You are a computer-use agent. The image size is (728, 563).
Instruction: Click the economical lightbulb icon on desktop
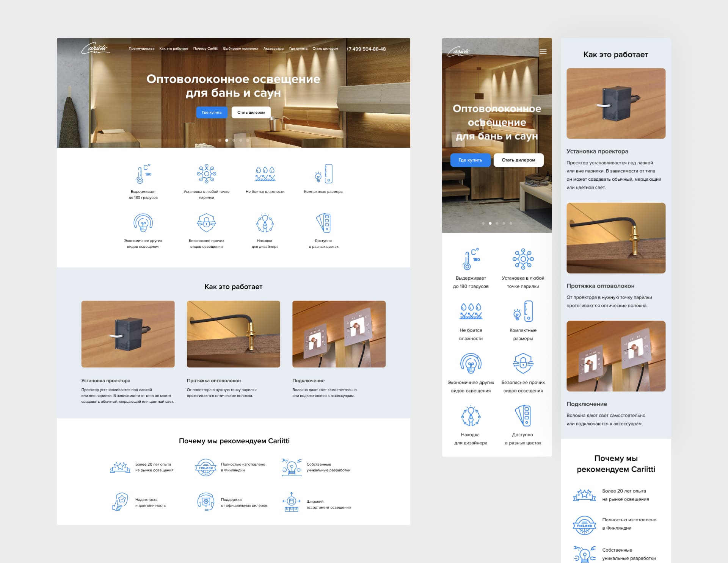point(143,223)
